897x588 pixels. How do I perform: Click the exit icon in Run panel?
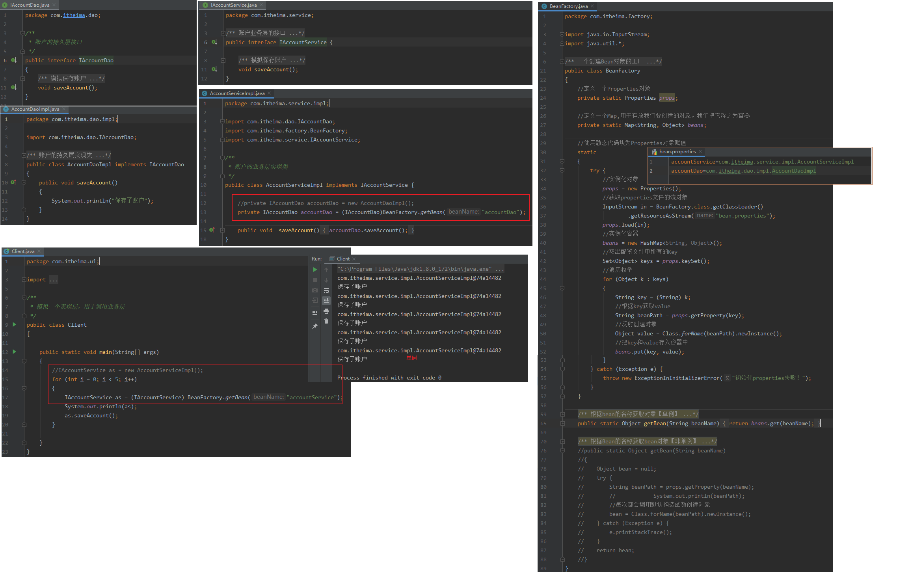pos(315,300)
